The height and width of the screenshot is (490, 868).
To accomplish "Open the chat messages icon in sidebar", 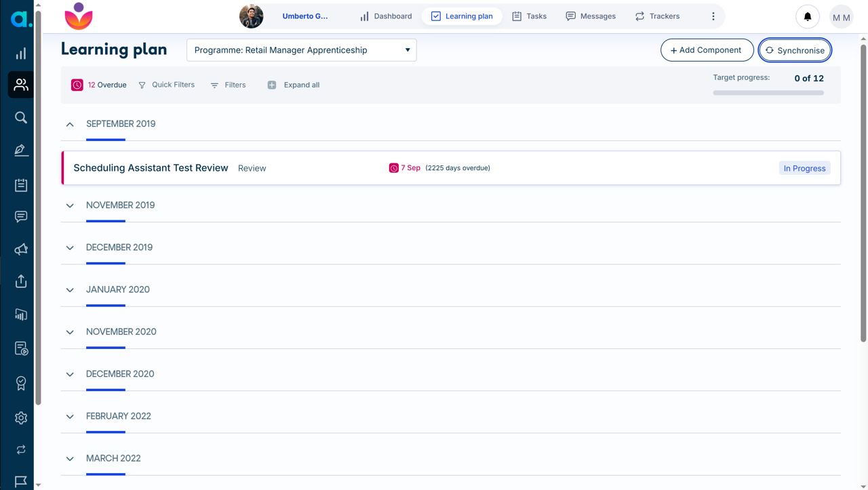I will (x=21, y=217).
